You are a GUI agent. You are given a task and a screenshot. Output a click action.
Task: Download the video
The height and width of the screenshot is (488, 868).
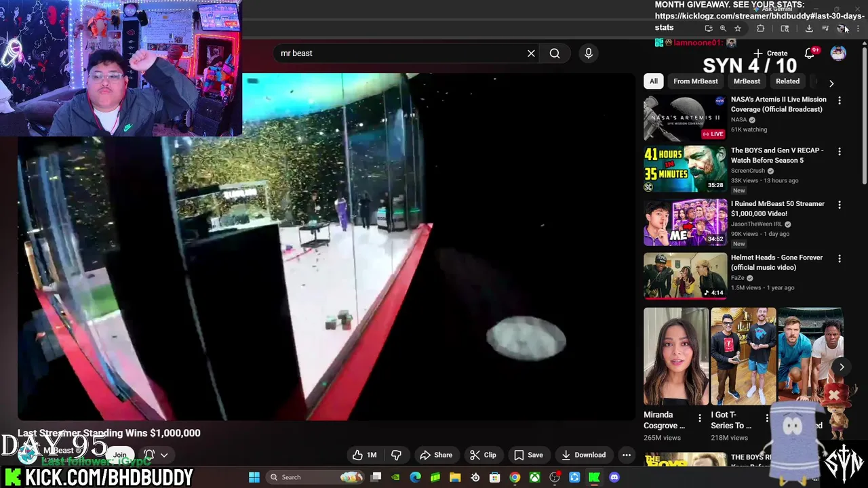[583, 455]
